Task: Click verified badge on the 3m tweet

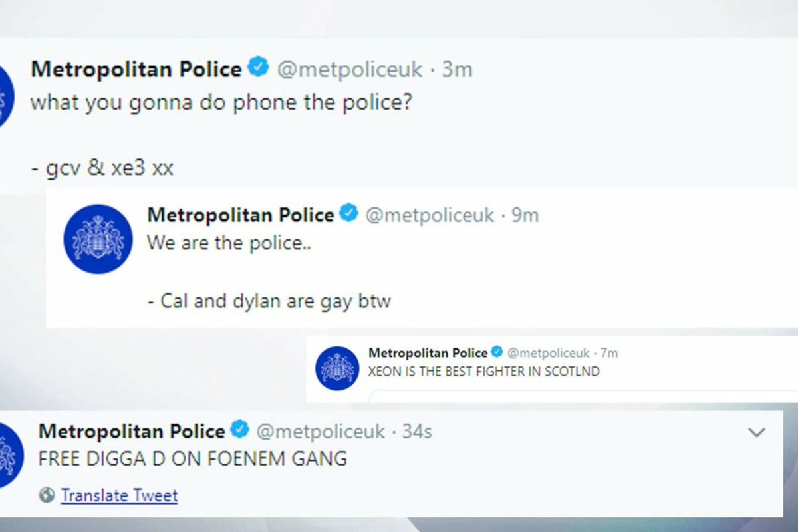Action: (x=259, y=68)
